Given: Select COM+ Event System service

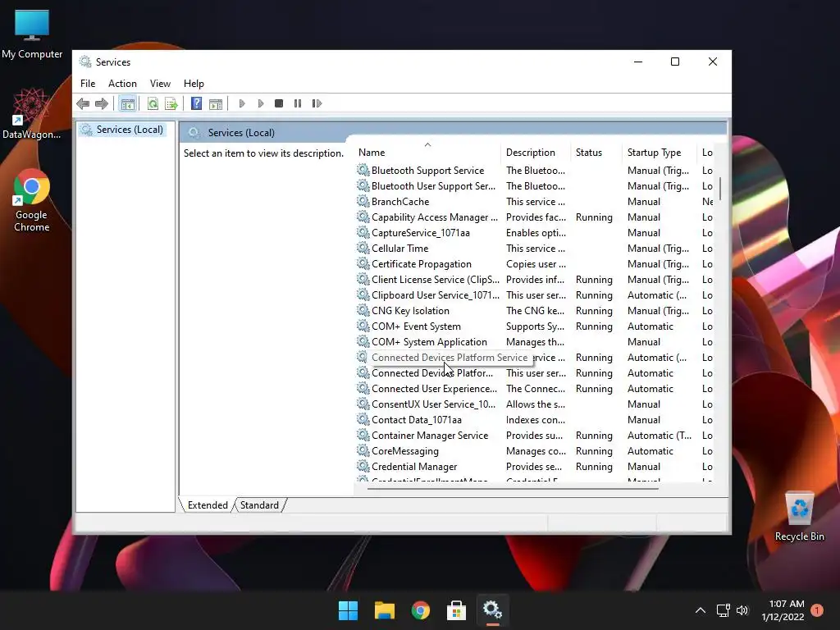Looking at the screenshot, I should (535, 326).
